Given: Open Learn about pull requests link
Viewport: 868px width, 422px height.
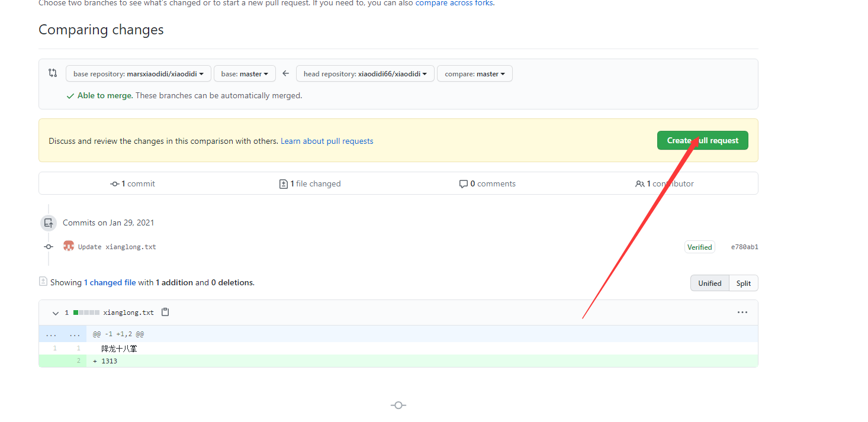Looking at the screenshot, I should [x=327, y=141].
